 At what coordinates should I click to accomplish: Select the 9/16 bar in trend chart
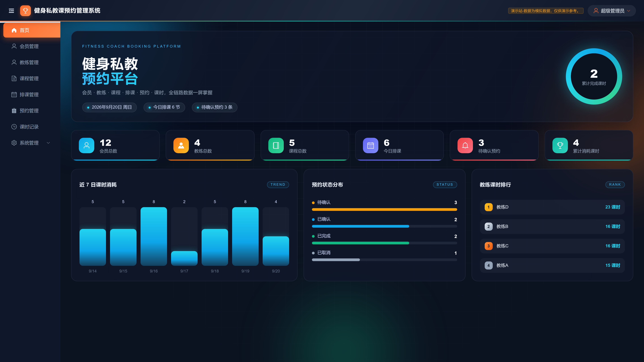click(154, 236)
